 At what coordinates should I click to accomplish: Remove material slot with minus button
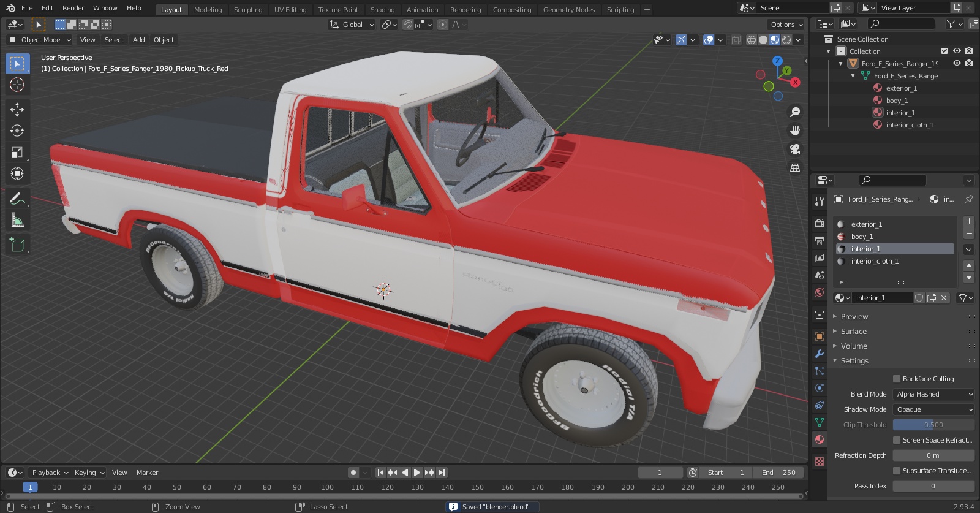[x=969, y=234]
